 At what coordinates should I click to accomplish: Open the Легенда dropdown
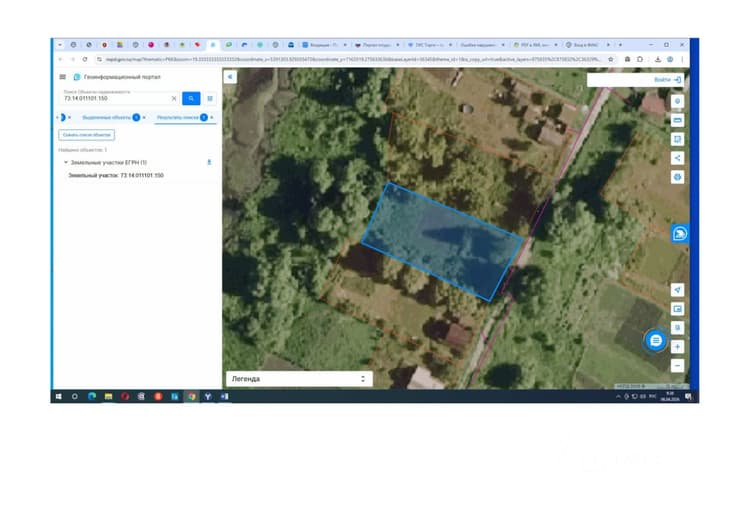coord(299,379)
